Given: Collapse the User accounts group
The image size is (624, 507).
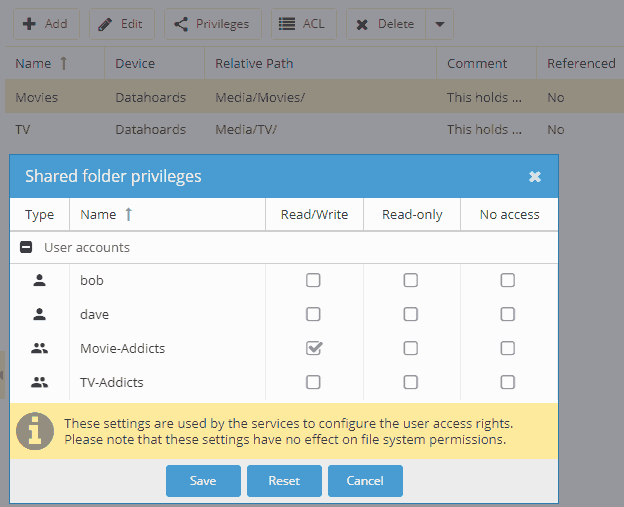Looking at the screenshot, I should point(27,247).
